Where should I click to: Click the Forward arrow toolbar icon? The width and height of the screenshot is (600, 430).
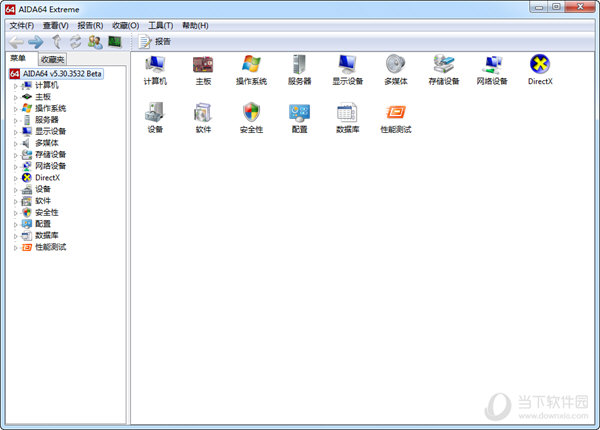click(36, 42)
